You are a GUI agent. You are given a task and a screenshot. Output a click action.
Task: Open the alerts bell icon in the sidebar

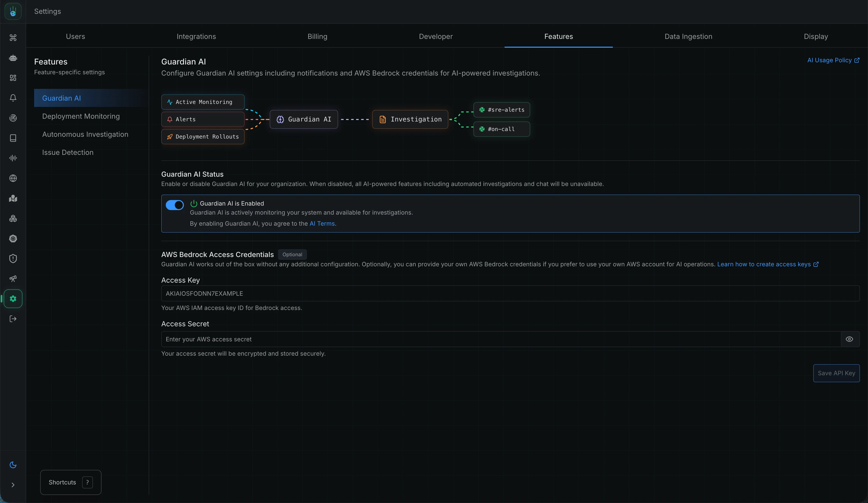click(x=13, y=98)
